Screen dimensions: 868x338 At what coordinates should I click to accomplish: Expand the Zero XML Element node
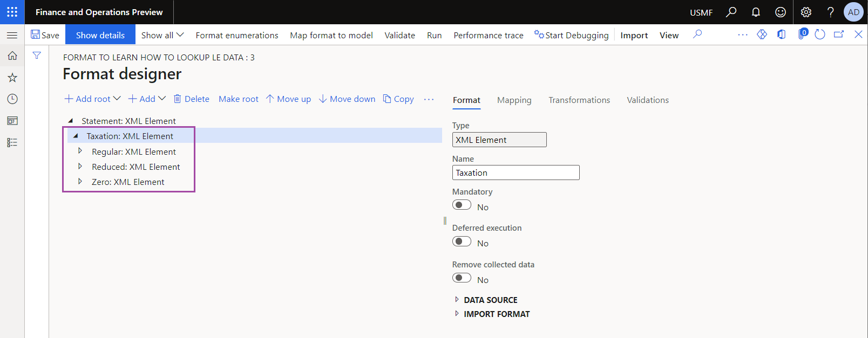(x=80, y=181)
